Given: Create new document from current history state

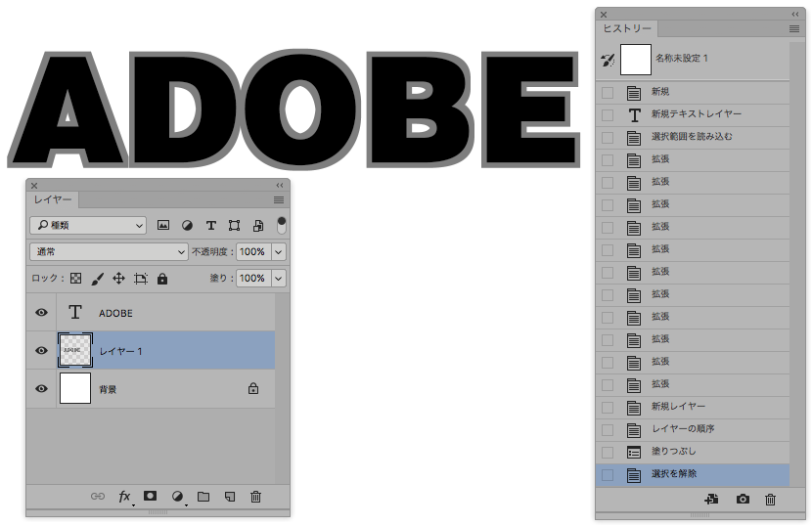Looking at the screenshot, I should pos(711,499).
